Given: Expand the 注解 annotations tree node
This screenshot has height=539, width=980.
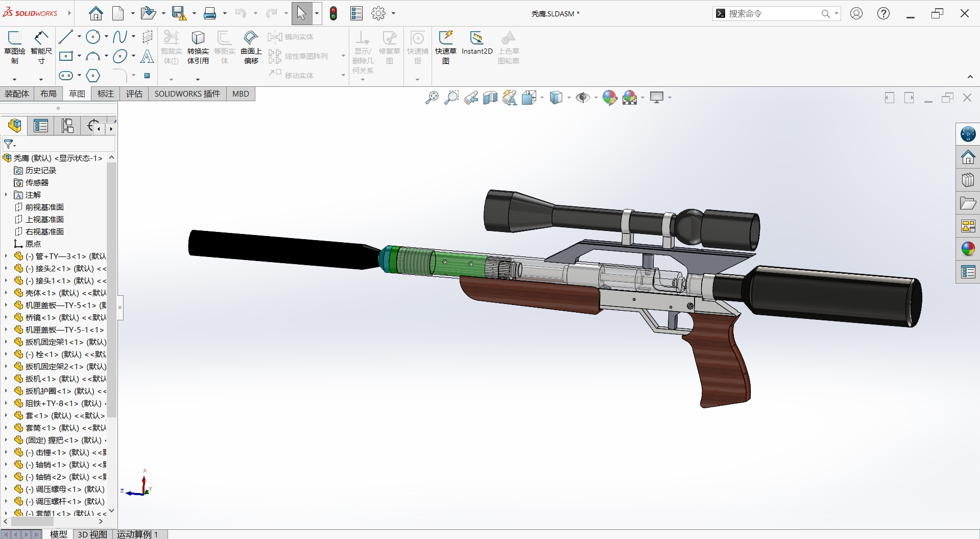Looking at the screenshot, I should coord(6,195).
